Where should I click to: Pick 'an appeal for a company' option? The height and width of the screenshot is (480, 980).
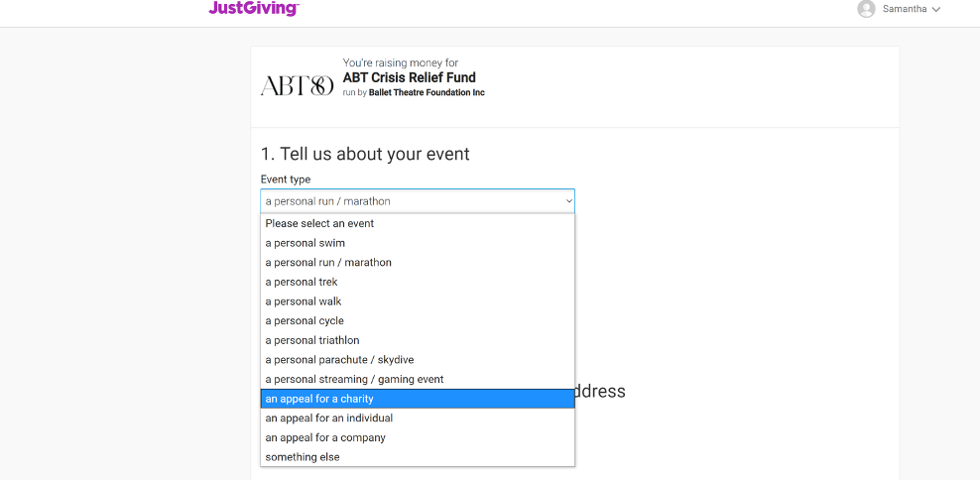(x=418, y=437)
